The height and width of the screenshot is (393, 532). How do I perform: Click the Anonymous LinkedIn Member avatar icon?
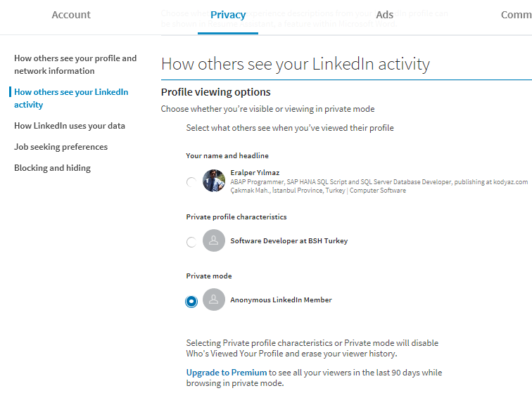pyautogui.click(x=214, y=299)
